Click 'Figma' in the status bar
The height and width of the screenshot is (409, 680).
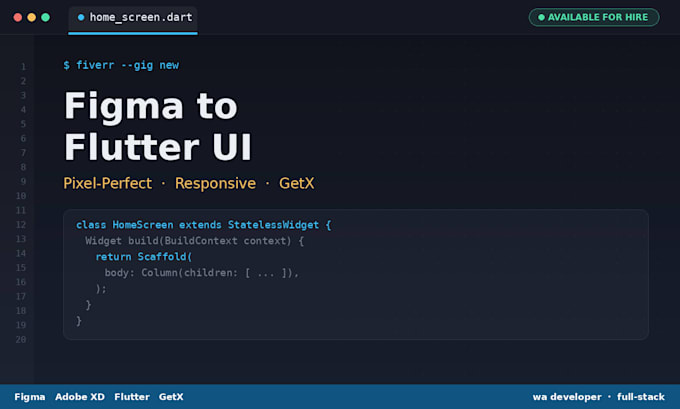[x=29, y=397]
